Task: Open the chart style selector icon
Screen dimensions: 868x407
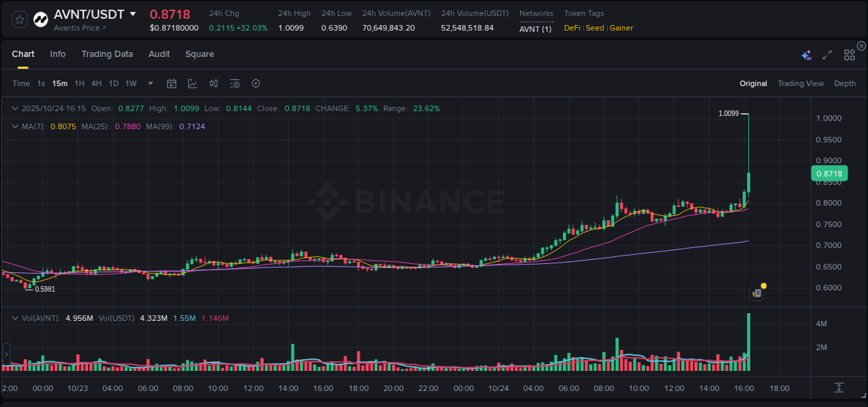Action: (x=193, y=83)
